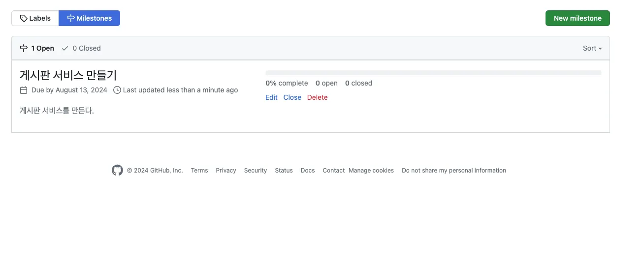The image size is (644, 261).
Task: Delete the milestone via Delete link
Action: coord(317,97)
